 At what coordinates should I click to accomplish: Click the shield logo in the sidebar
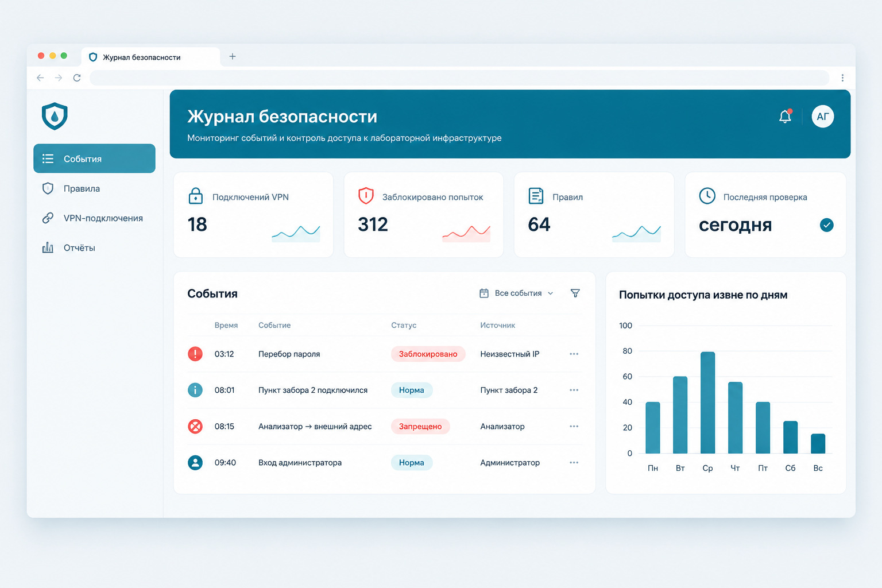pos(55,117)
